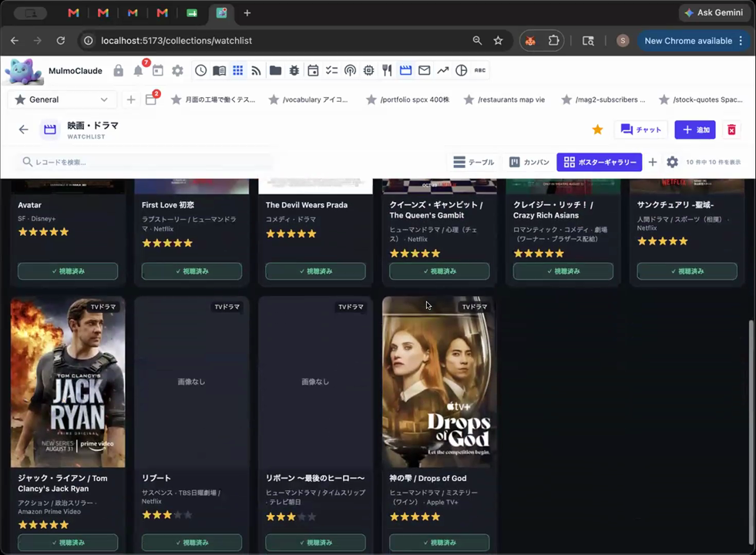Open notifications bell with 7 badge
The image size is (756, 555).
pyautogui.click(x=139, y=71)
